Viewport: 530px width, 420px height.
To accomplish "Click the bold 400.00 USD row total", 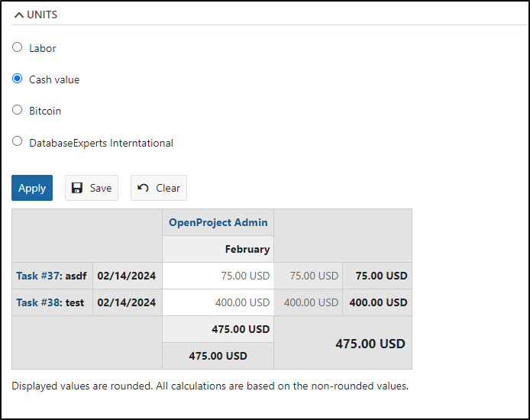I will coord(378,302).
